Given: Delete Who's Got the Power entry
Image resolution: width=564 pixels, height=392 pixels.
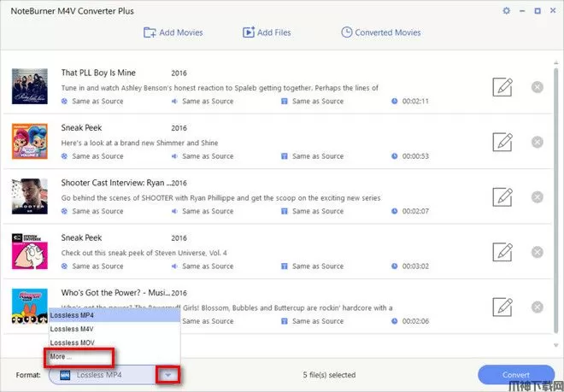Looking at the screenshot, I should 537,307.
